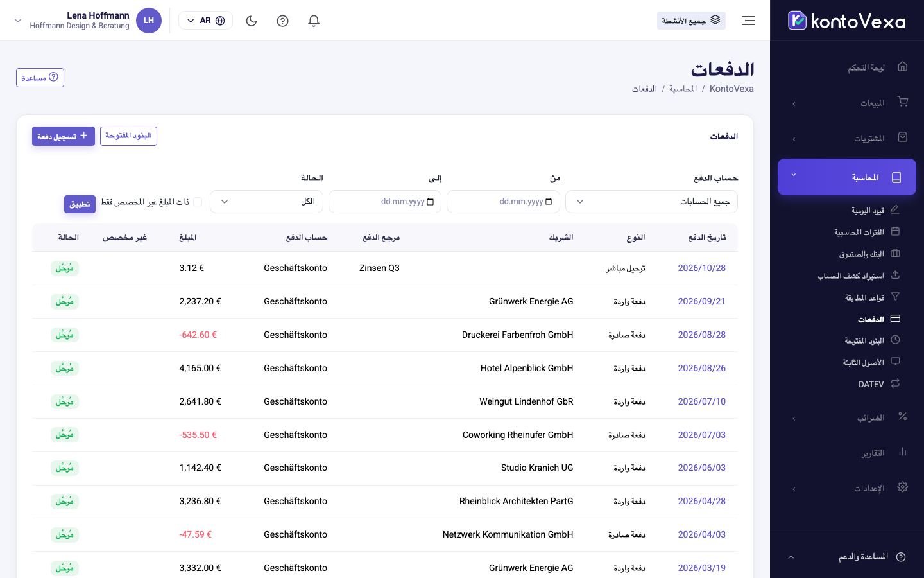Collapse the المحاسبة sidebar section
Viewport: 924px width, 578px height.
point(847,177)
